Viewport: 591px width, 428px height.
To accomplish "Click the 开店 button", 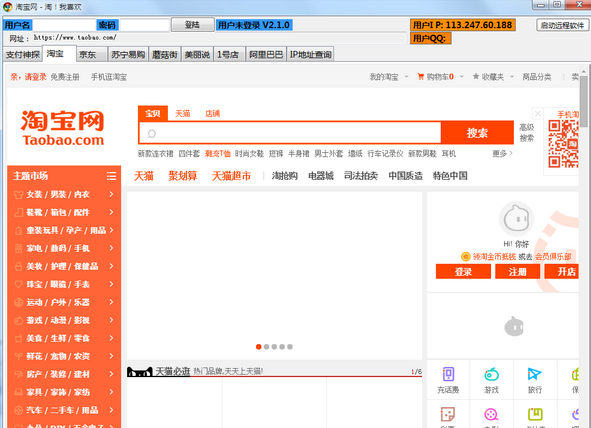I will point(562,271).
